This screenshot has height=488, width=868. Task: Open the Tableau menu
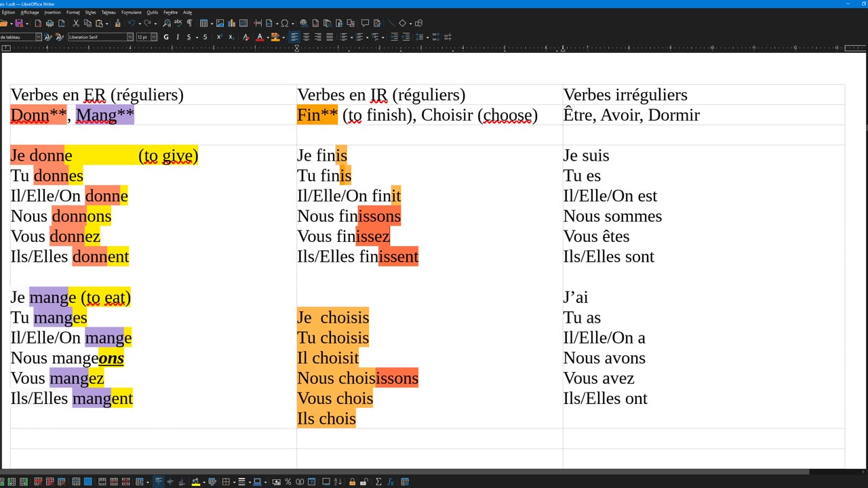tap(108, 12)
